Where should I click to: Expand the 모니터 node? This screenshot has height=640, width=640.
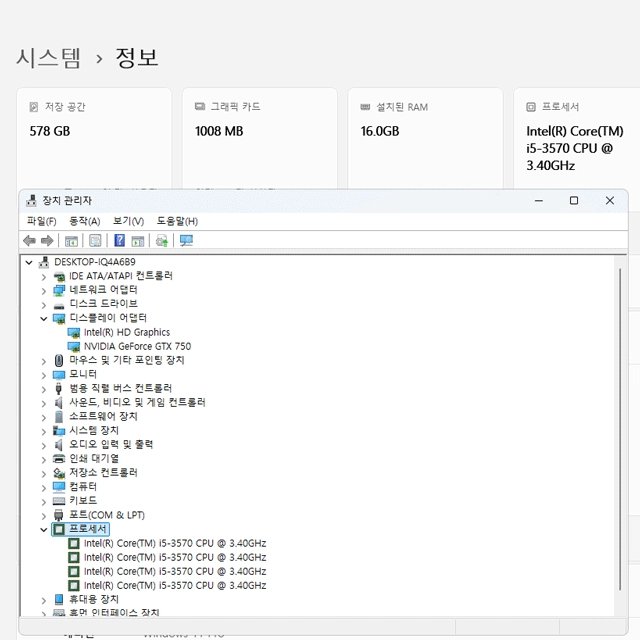44,375
